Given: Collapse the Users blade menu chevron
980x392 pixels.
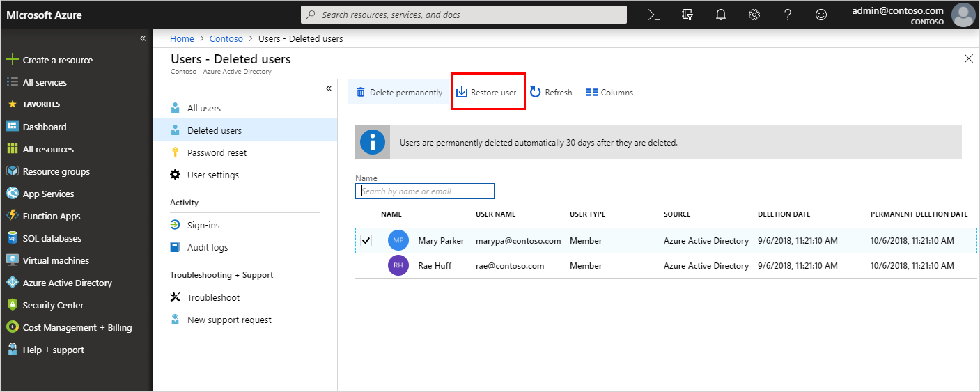Looking at the screenshot, I should point(329,88).
